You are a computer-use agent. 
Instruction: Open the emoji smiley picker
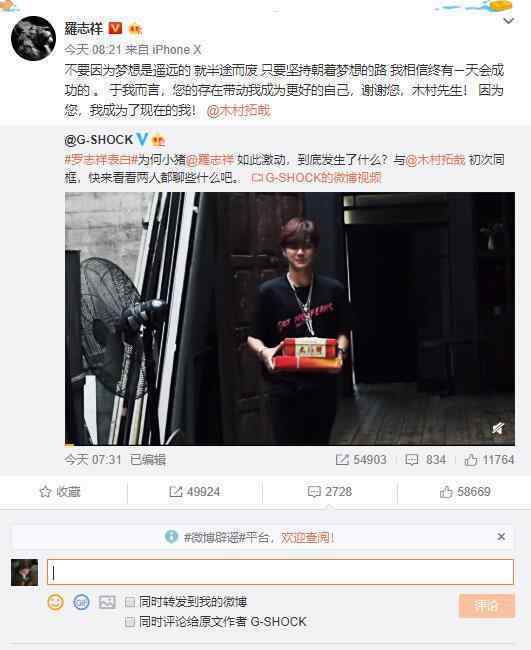tap(56, 601)
